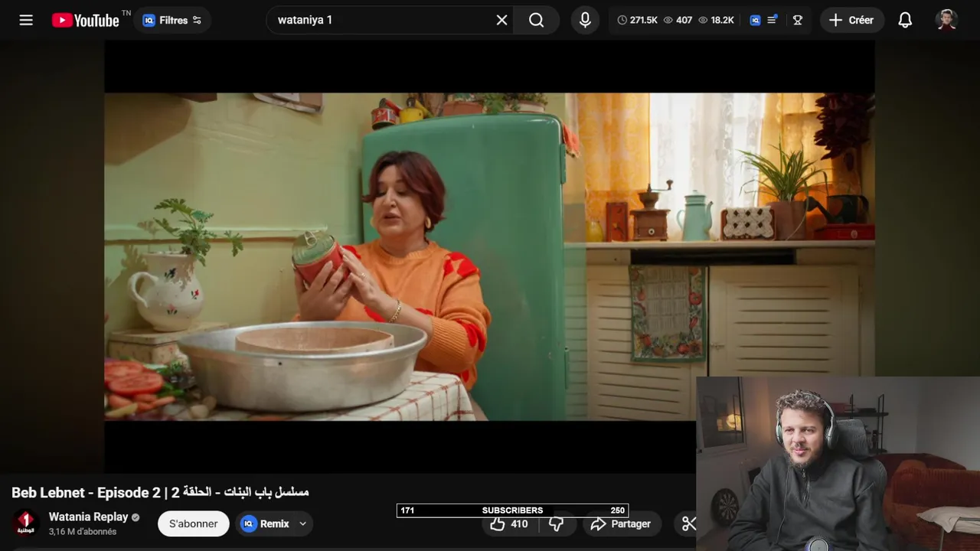The height and width of the screenshot is (551, 980).
Task: Start voice search with the microphone
Action: (x=585, y=20)
